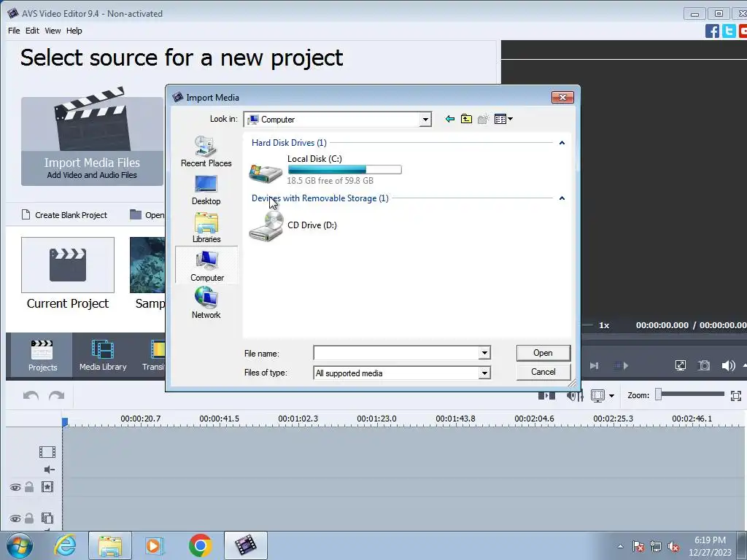Open Desktop location in sidebar

(206, 190)
